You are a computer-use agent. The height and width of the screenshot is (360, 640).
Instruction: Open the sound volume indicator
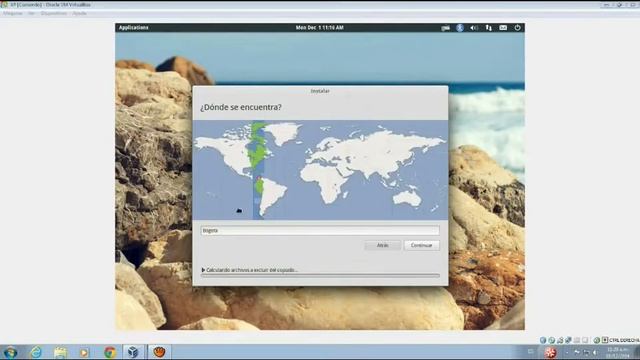point(474,28)
